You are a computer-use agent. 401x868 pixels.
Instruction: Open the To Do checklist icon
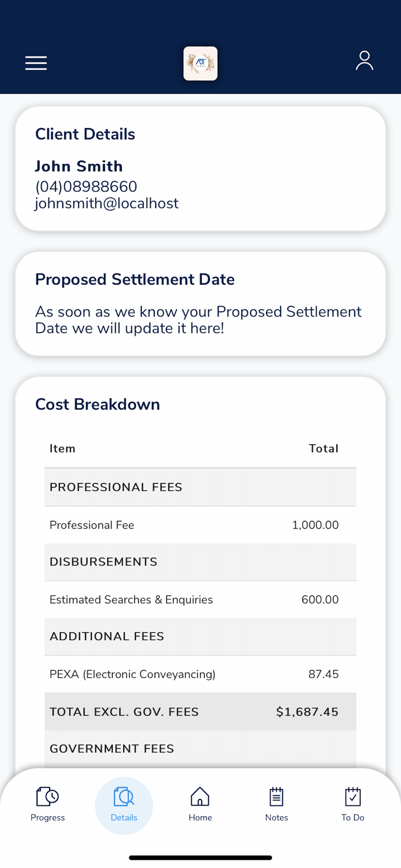(352, 796)
